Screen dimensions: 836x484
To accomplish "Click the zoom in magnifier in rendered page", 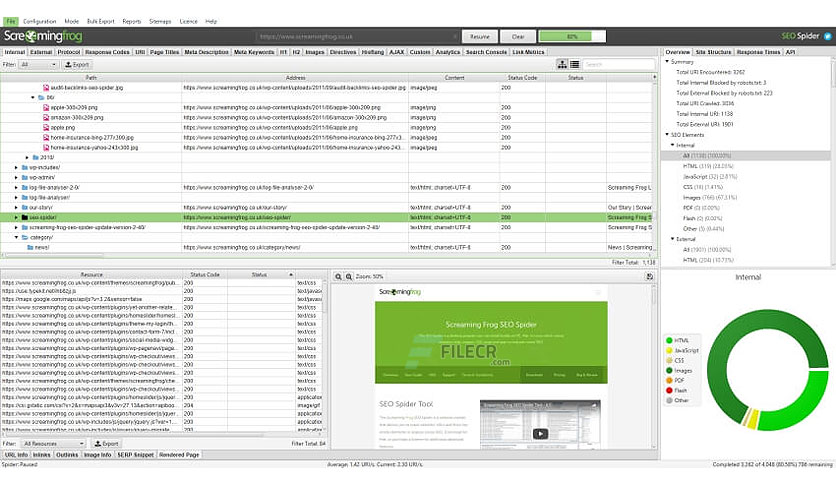I will (349, 277).
